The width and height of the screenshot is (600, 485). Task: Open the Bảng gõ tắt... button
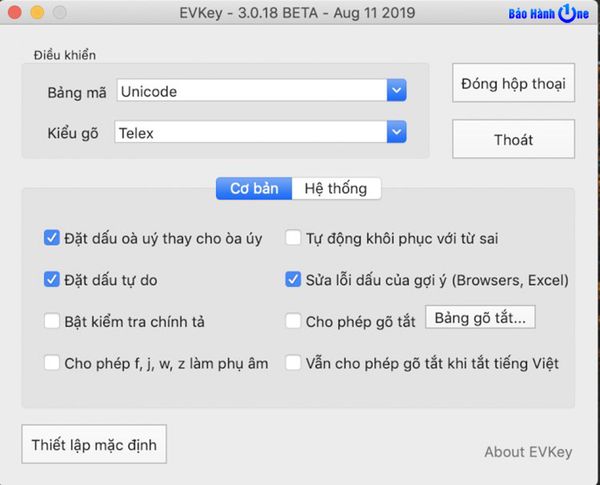(480, 319)
